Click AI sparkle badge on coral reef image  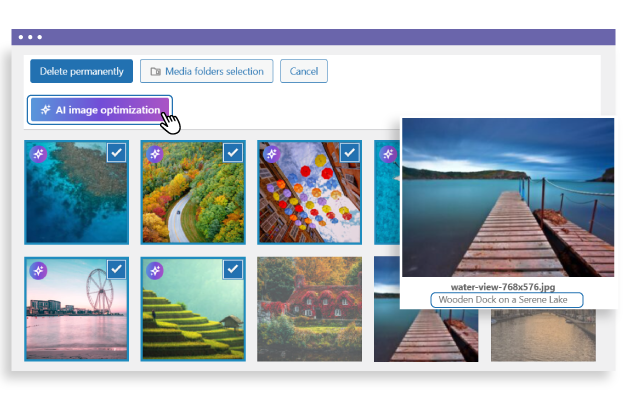(x=39, y=154)
